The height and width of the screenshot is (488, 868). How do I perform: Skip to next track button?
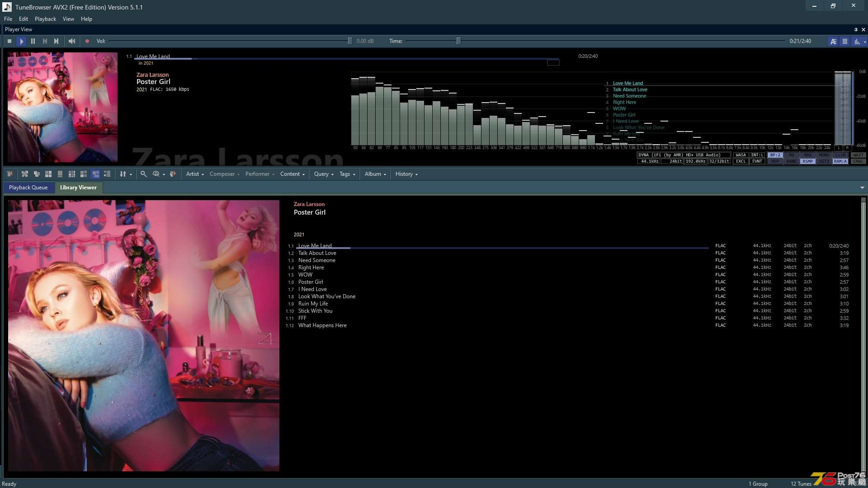click(x=57, y=41)
